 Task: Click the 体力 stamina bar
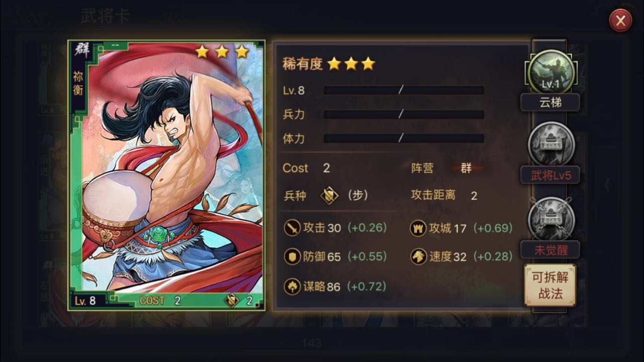click(x=404, y=138)
